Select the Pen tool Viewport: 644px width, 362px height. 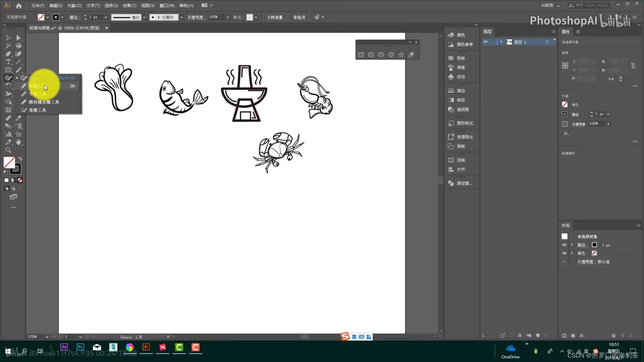[8, 54]
